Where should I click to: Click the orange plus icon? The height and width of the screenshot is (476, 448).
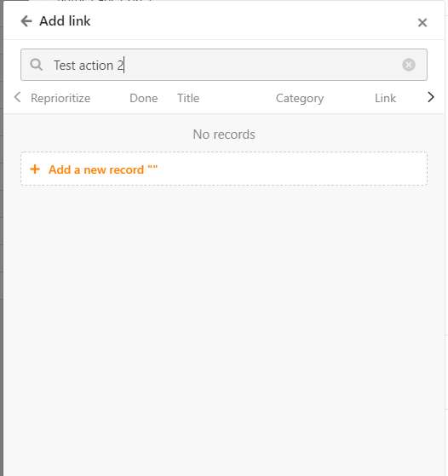tap(35, 169)
